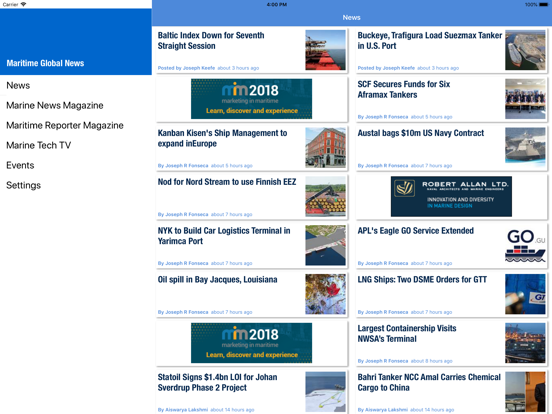Tap the APL GO ship logo thumbnail
Screen dimensions: 552x414
pos(525,245)
